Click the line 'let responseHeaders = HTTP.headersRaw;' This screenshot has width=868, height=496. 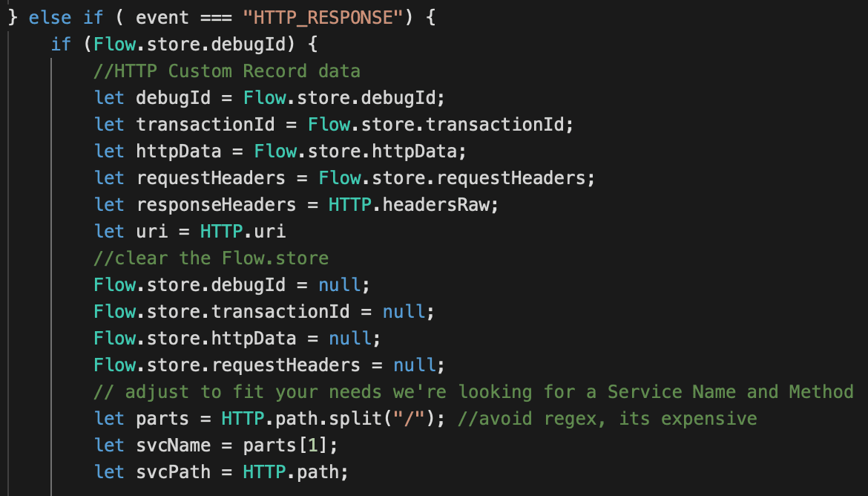(296, 204)
